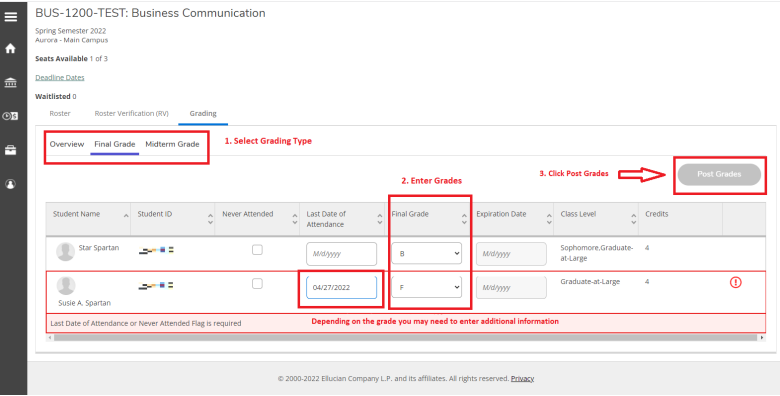780x396 pixels.
Task: Select the Final Grade sub-tab
Action: [114, 144]
